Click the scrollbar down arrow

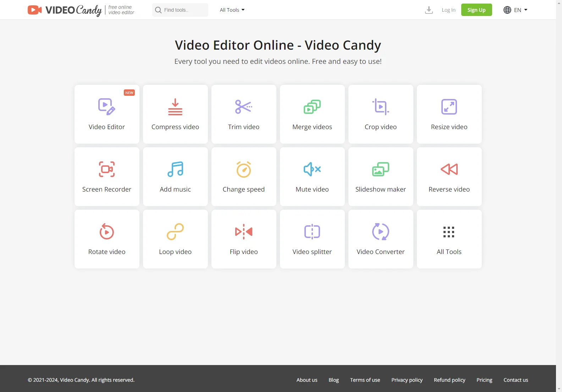[559, 389]
